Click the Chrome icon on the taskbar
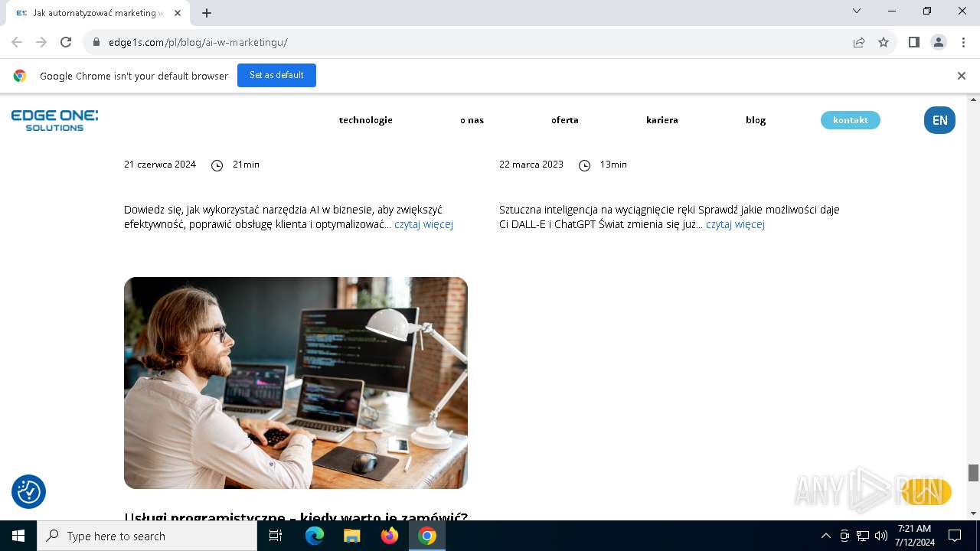Image resolution: width=980 pixels, height=551 pixels. point(427,536)
